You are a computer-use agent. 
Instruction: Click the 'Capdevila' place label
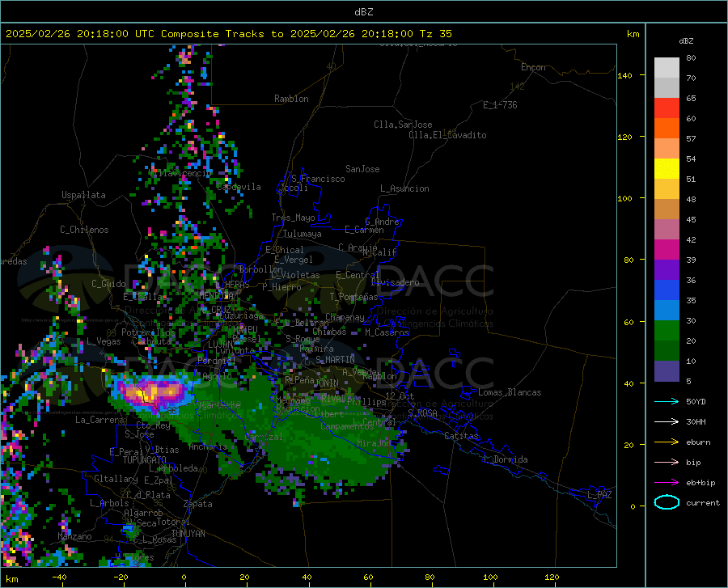(239, 187)
